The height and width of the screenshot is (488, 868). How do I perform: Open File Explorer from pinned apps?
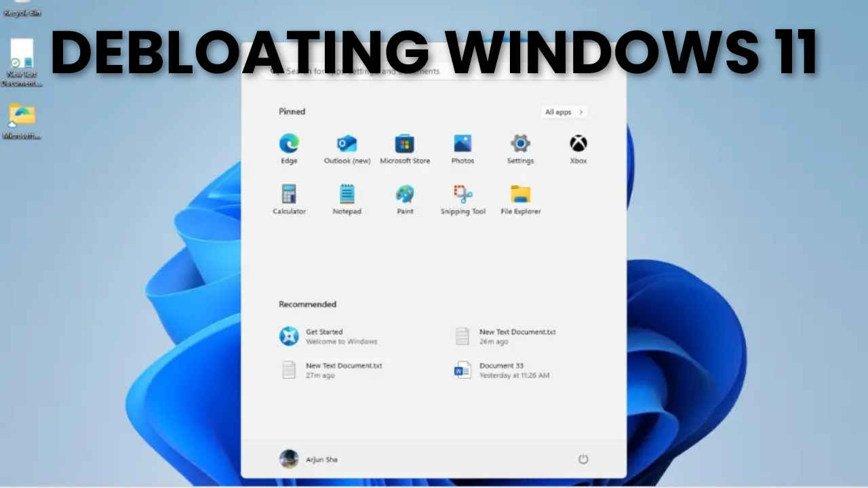pos(520,195)
